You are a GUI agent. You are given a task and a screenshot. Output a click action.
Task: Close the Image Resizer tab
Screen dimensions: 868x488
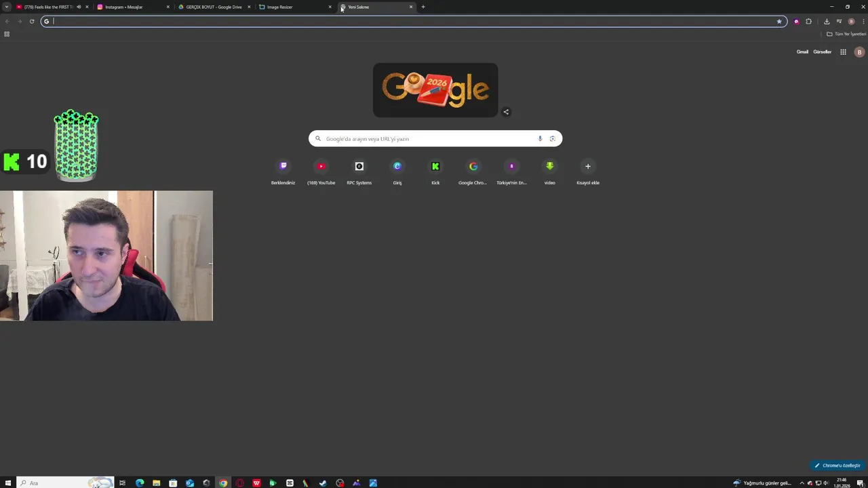coord(330,7)
